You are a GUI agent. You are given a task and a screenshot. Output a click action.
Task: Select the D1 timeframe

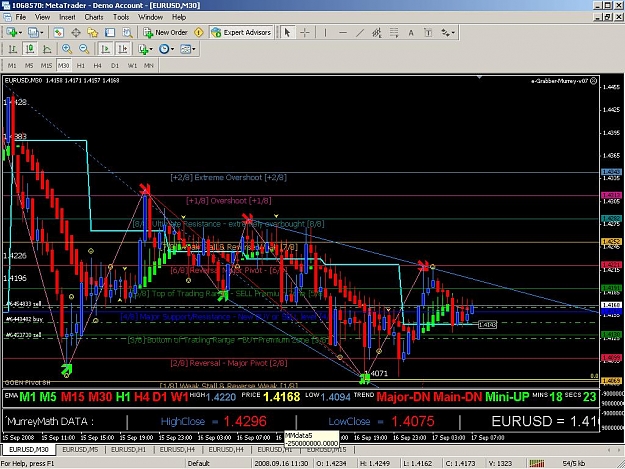coord(115,65)
